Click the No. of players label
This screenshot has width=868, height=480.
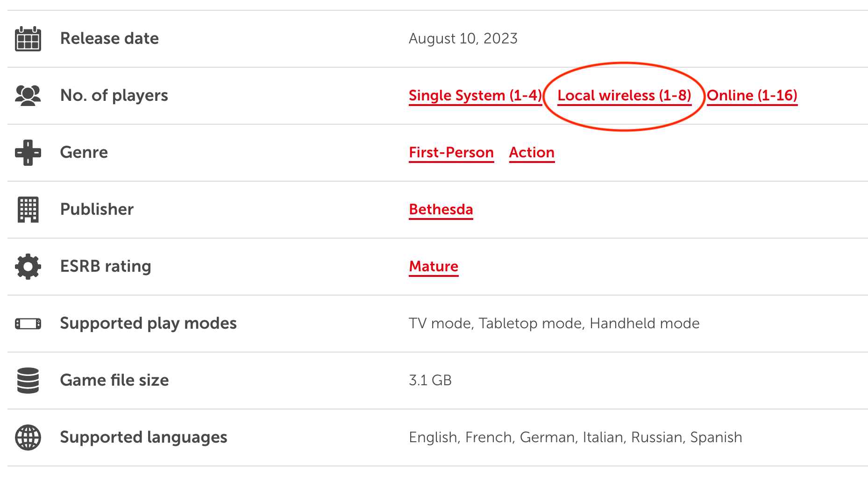(114, 96)
